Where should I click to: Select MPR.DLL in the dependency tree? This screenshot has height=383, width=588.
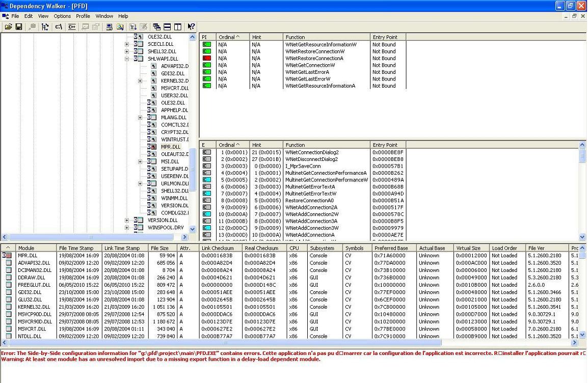[x=171, y=147]
